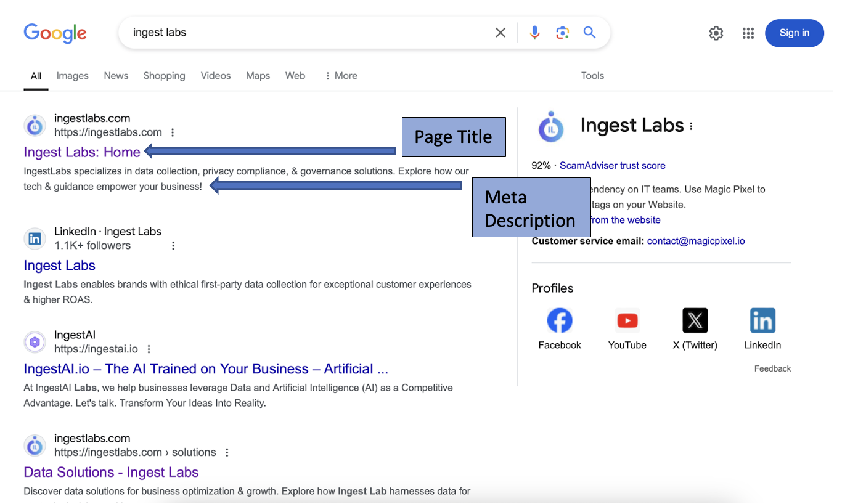Switch to the Videos tab
858x504 pixels.
(216, 76)
